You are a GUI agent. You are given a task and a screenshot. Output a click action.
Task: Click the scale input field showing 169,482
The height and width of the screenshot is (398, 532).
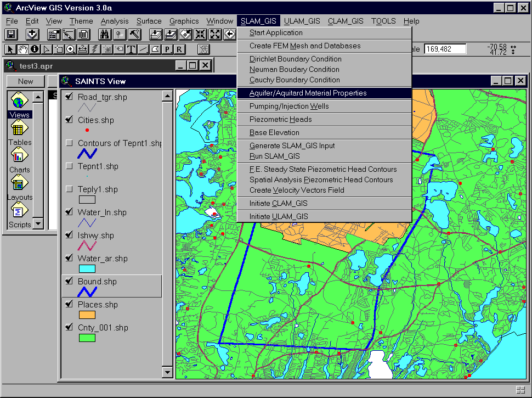(x=445, y=49)
